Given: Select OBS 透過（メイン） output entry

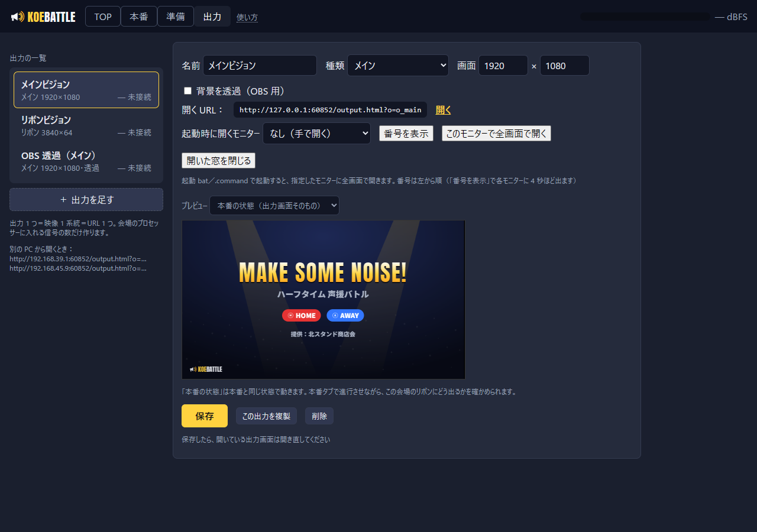Looking at the screenshot, I should (86, 161).
